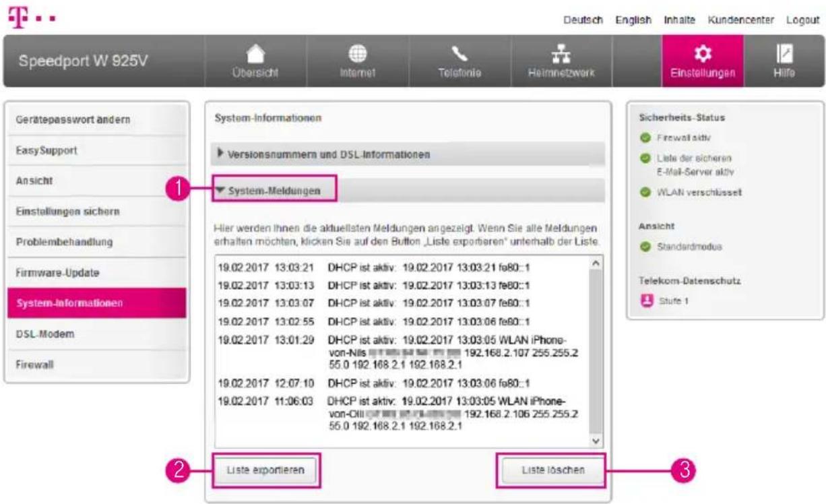Viewport: 826px width, 504px height.
Task: Click the log list scrollbar thumb
Action: [594, 350]
